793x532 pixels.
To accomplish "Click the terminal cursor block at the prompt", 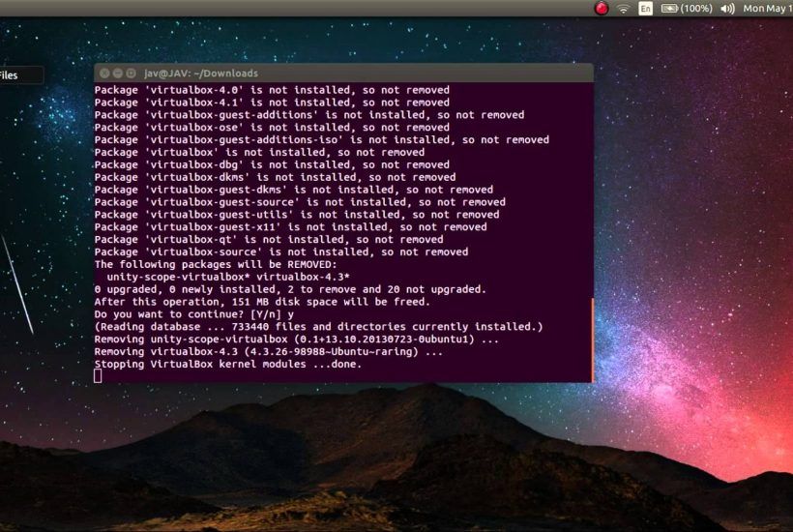I will pos(98,375).
